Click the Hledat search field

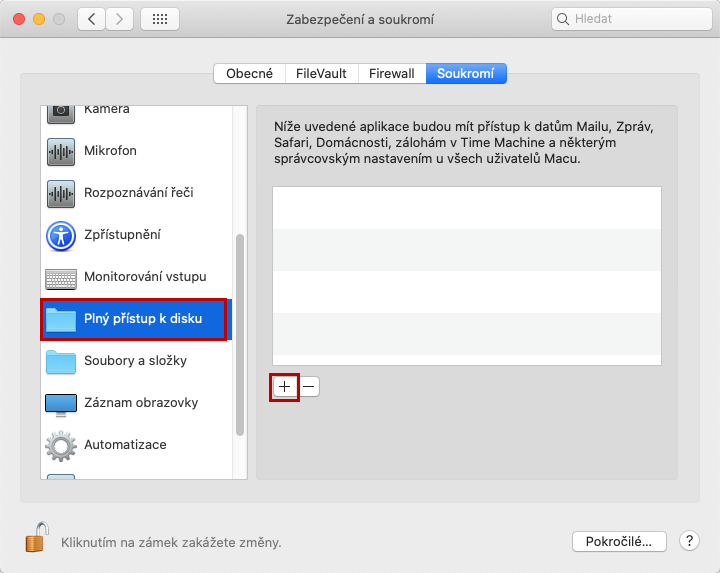[x=632, y=19]
